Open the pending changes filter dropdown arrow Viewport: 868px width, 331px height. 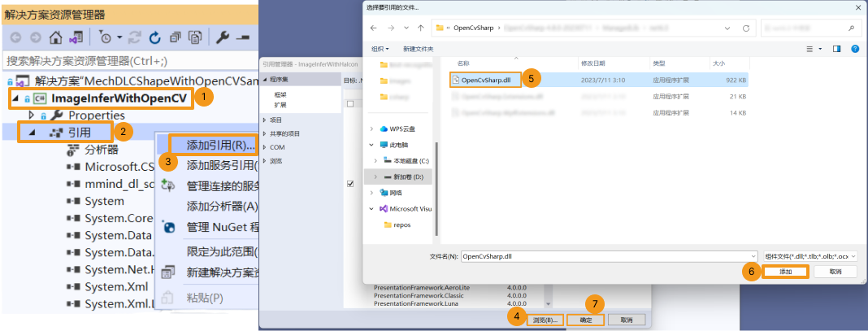[x=119, y=37]
